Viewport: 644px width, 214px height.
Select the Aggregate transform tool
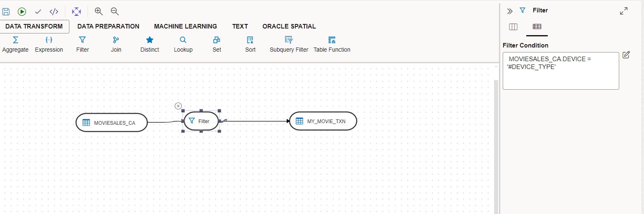coord(15,44)
